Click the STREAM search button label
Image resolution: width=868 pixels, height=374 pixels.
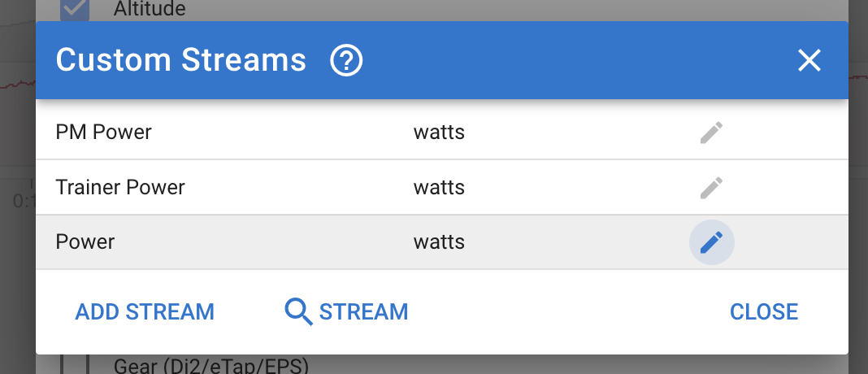363,311
